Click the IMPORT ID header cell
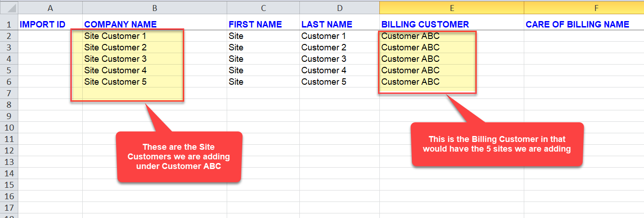 tap(43, 25)
